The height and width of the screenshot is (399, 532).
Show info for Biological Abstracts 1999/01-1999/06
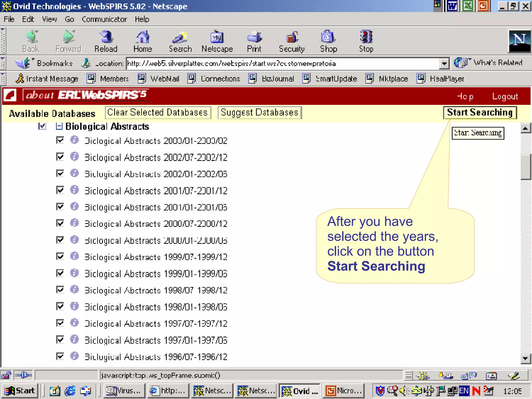[x=75, y=273]
